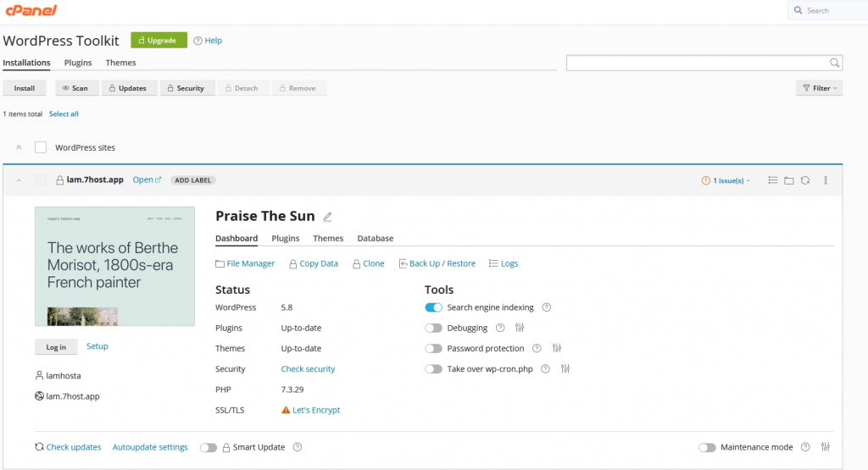Click help icon next to Search engine indexing
The image size is (868, 470).
pos(547,307)
